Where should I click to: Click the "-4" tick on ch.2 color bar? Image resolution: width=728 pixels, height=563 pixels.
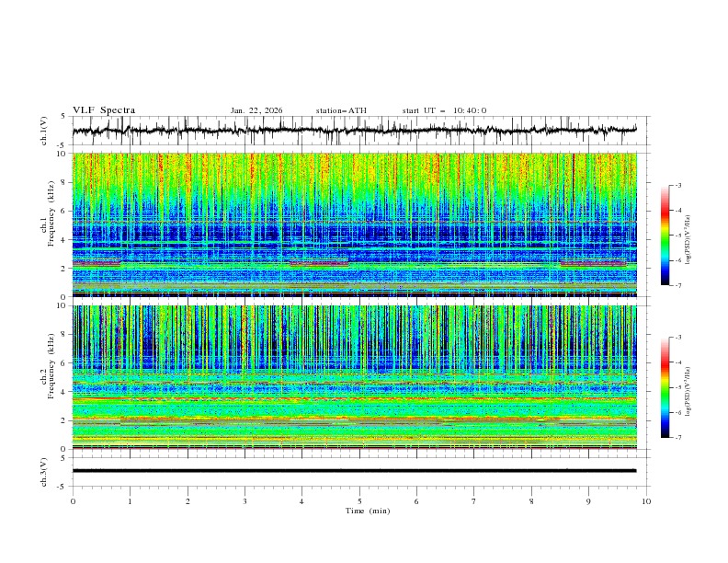[x=678, y=362]
